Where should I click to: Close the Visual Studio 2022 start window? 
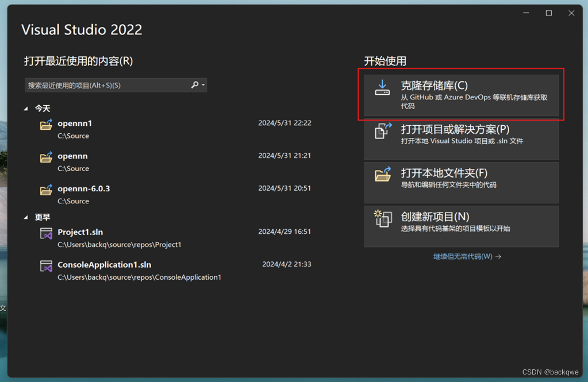[x=571, y=13]
